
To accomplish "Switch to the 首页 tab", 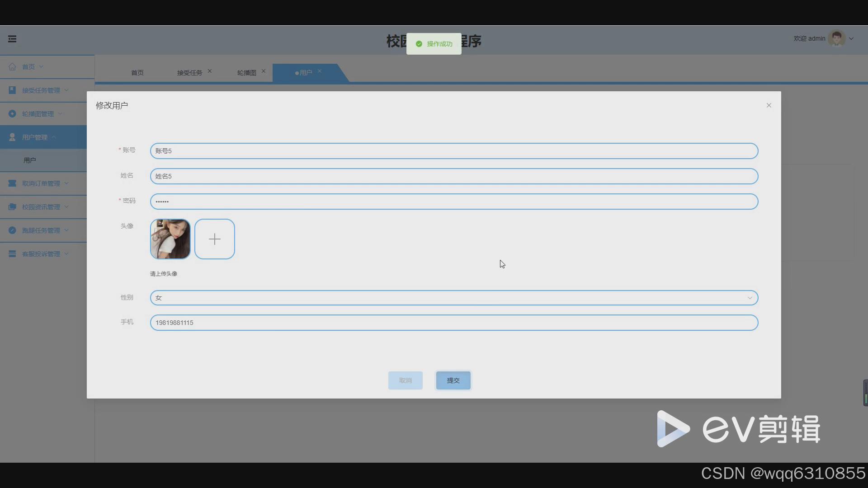I will tap(137, 73).
